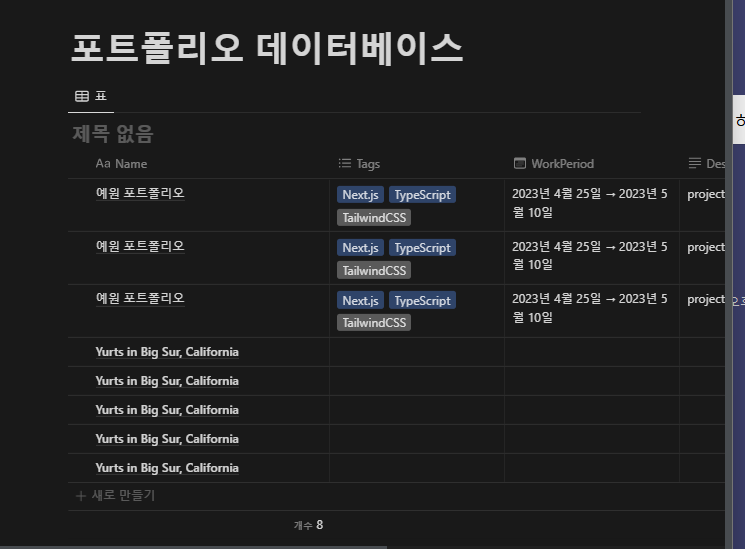Click the page title 포트폴리오 데이터베이스
Viewport: 745px width, 549px height.
pyautogui.click(x=267, y=48)
